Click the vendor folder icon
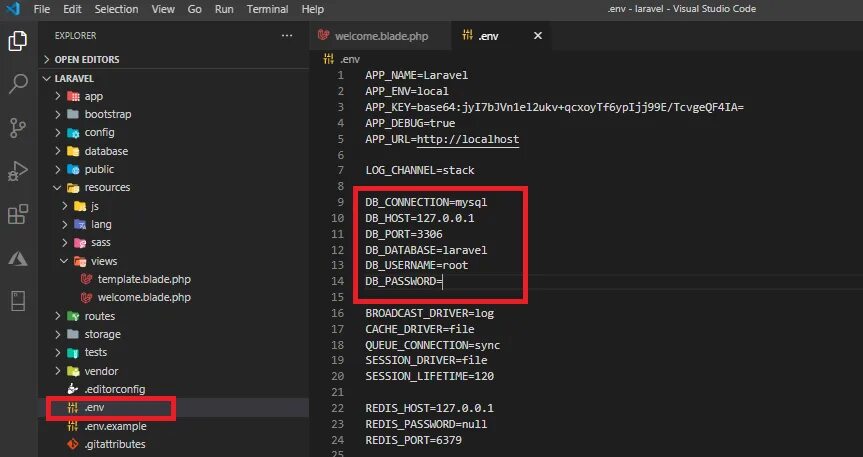Screen dimensions: 863x457 click(73, 371)
